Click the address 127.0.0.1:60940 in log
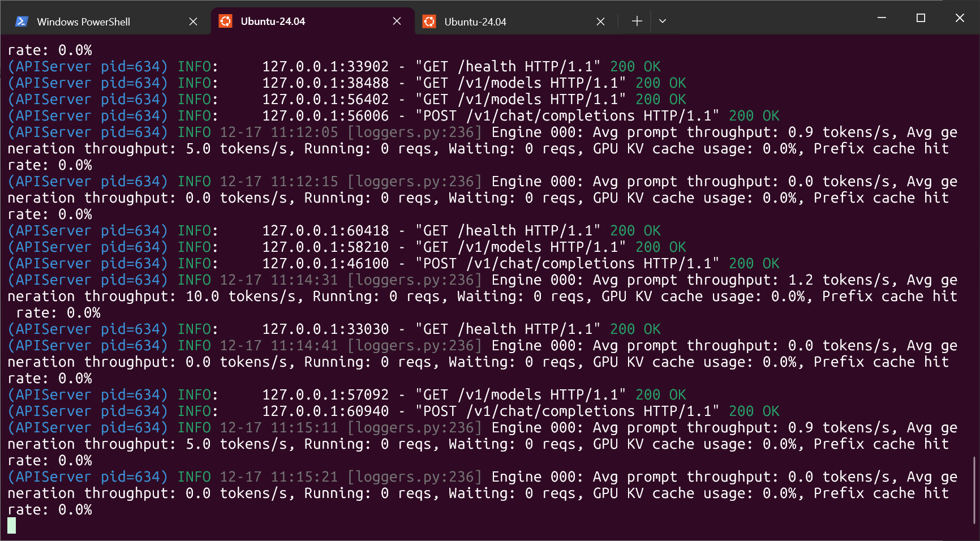The width and height of the screenshot is (980, 541). 325,411
